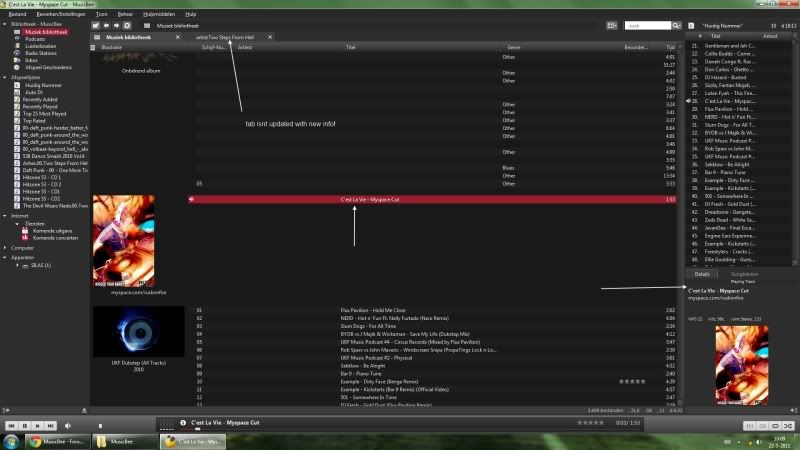The height and width of the screenshot is (450, 800).
Task: Open the Toon menu
Action: point(102,14)
